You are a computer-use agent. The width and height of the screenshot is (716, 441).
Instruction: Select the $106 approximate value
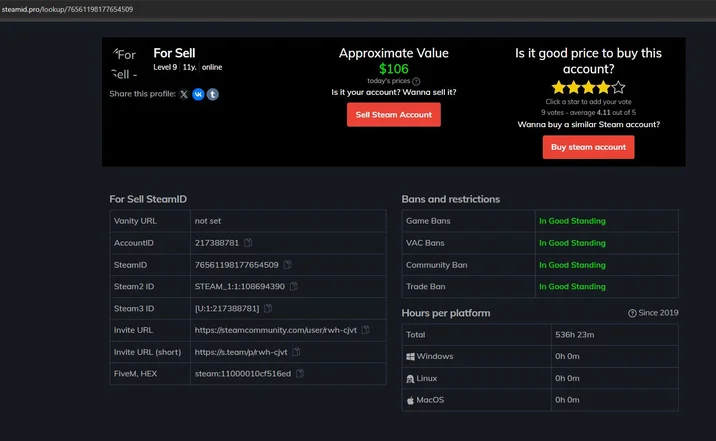pos(394,69)
